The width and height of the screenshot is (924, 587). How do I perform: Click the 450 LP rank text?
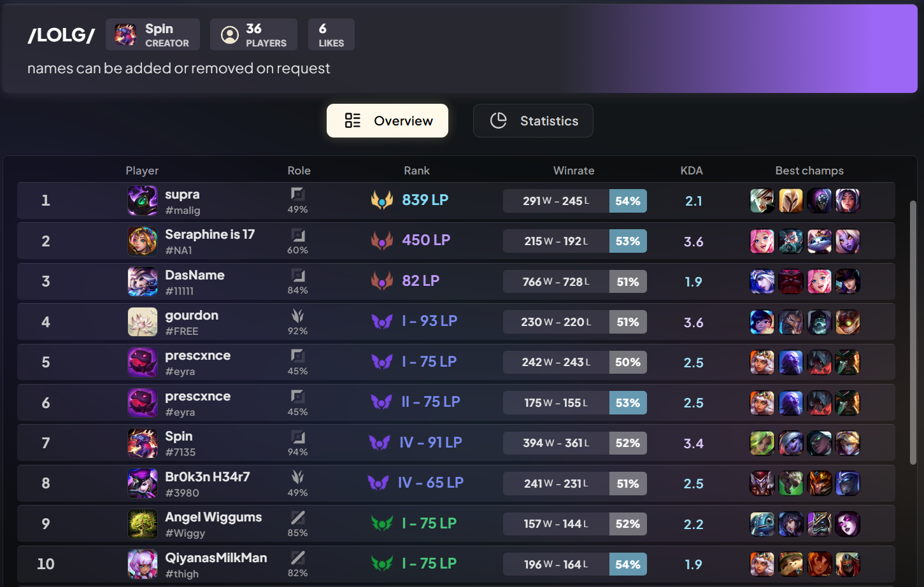click(x=426, y=240)
